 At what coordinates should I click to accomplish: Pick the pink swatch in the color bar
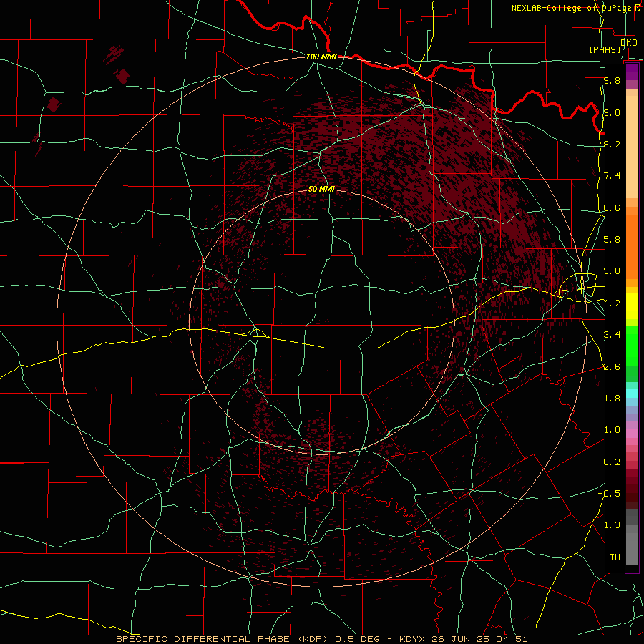(632, 434)
